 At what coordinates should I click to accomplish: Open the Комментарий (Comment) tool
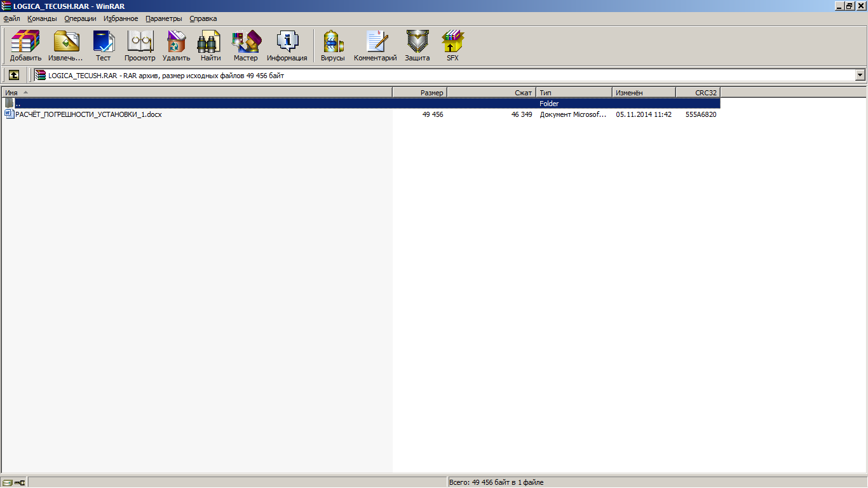376,46
